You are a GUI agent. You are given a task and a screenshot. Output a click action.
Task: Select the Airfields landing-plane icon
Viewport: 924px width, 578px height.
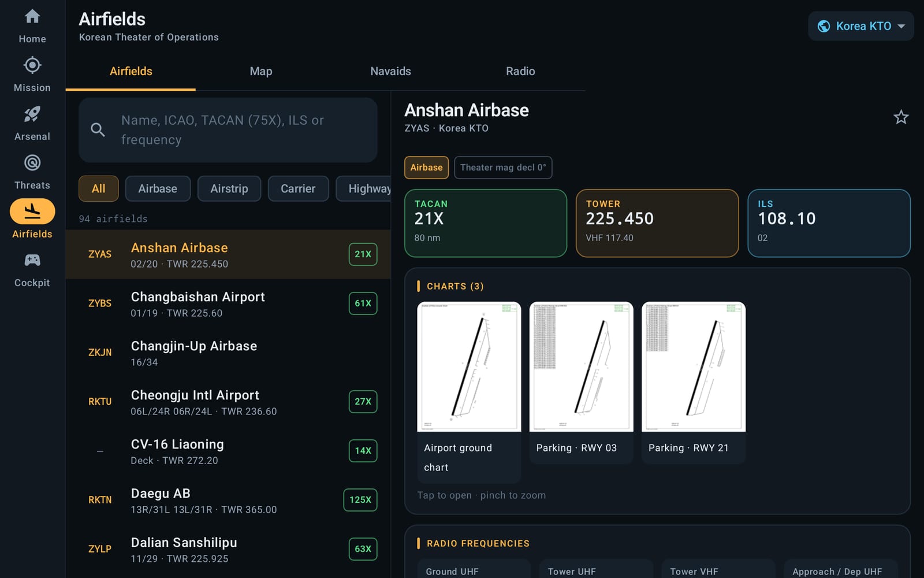(x=32, y=212)
